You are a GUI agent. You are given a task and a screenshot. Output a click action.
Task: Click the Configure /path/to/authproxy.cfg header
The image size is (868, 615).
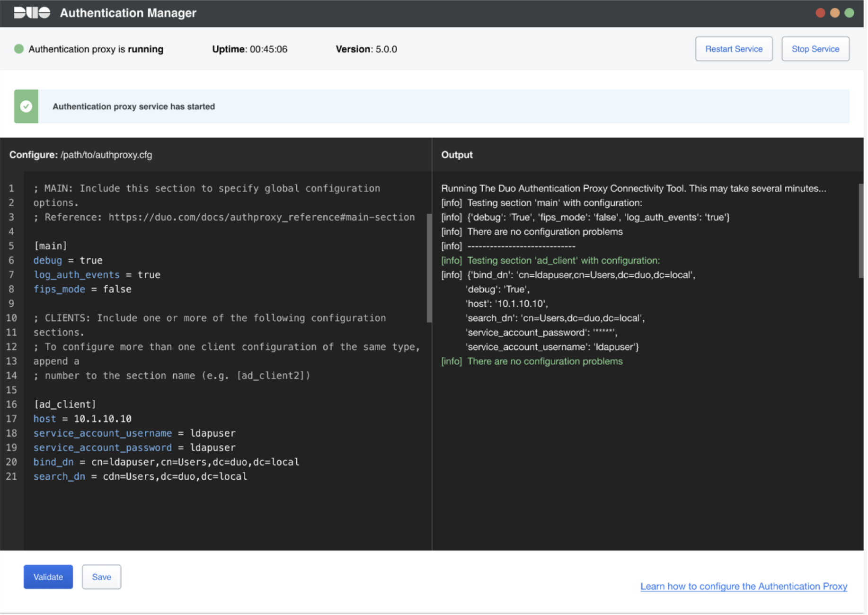[81, 155]
